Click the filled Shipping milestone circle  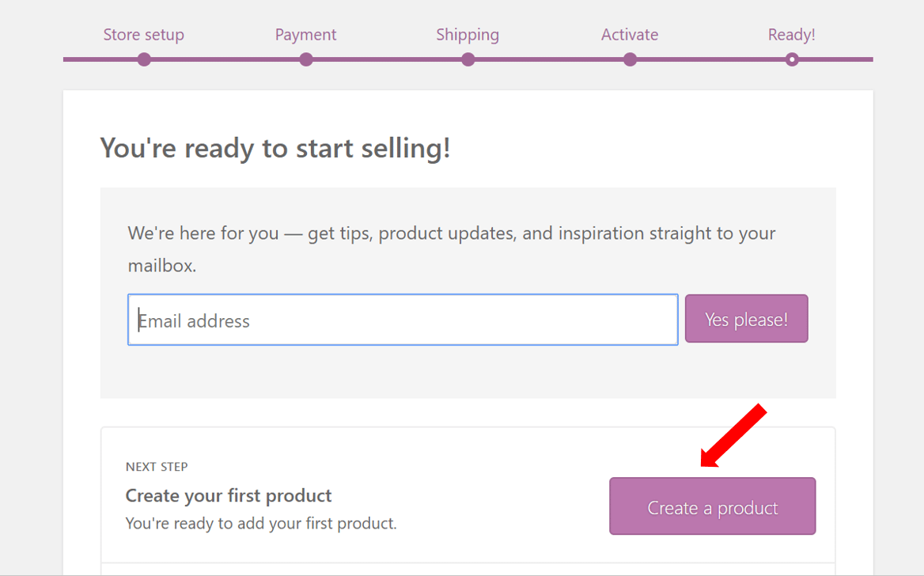(468, 59)
